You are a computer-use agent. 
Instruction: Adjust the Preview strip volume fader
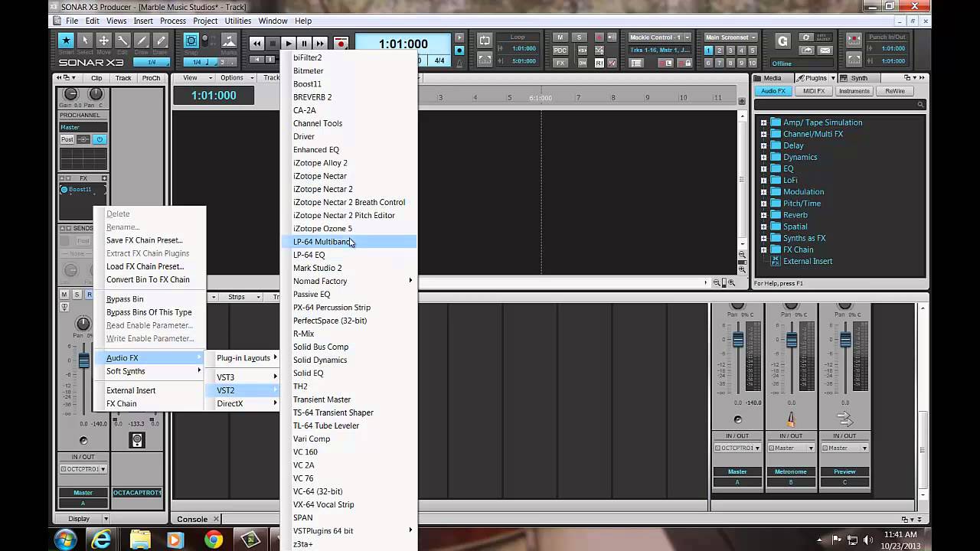pyautogui.click(x=845, y=340)
